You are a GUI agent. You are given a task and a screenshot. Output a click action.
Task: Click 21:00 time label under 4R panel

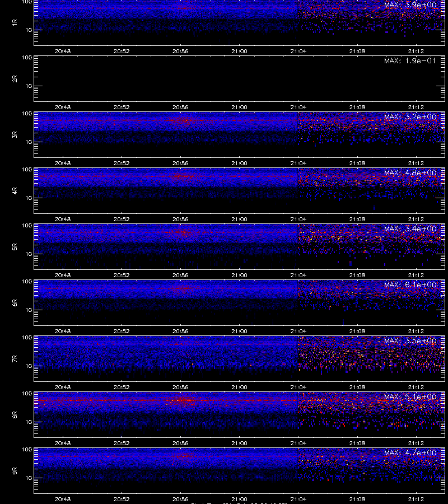click(x=240, y=219)
